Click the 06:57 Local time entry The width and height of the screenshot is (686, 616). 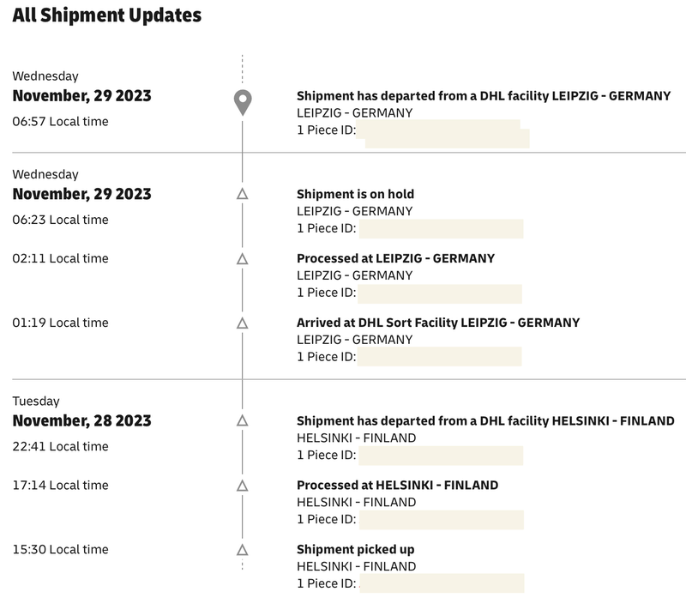[60, 121]
